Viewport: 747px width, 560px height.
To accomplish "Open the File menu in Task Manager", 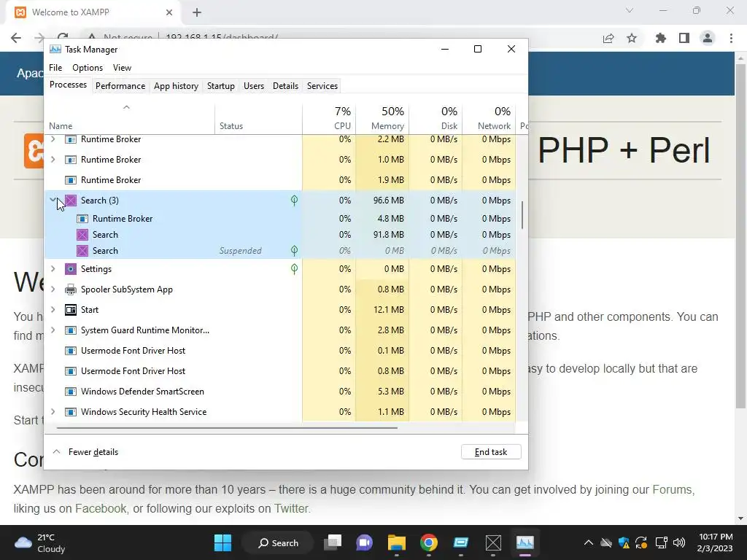I will pos(55,68).
